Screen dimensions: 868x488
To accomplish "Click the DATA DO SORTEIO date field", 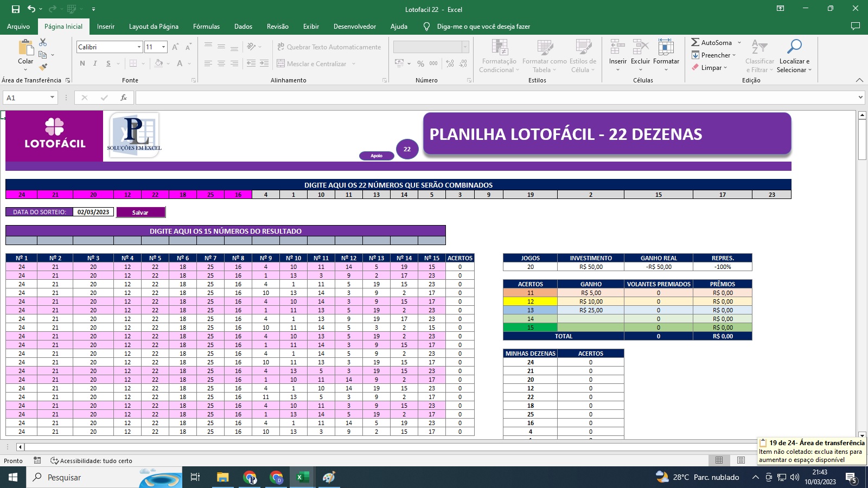I will coord(93,212).
